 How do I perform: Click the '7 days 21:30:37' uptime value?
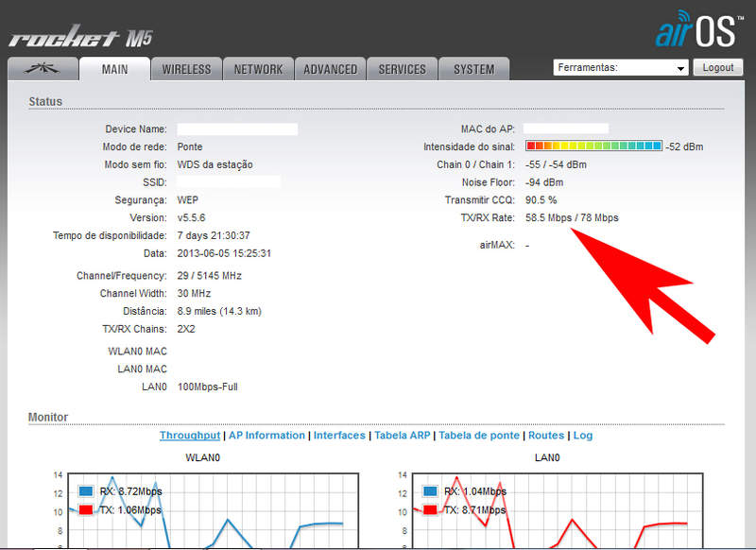point(214,235)
